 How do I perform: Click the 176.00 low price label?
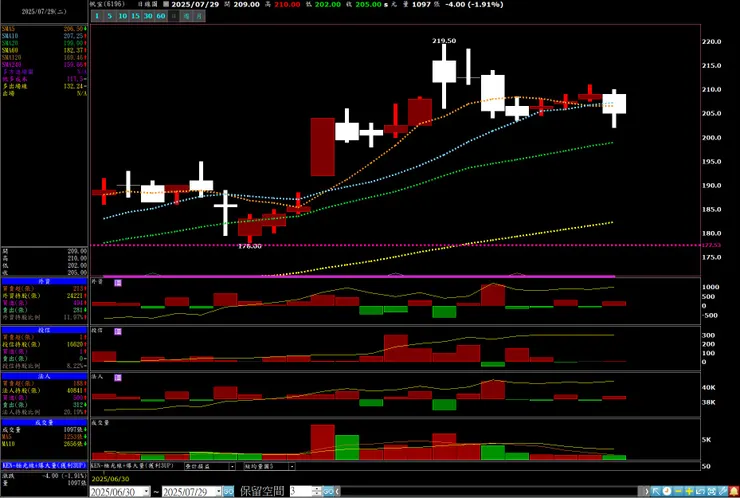(x=250, y=246)
